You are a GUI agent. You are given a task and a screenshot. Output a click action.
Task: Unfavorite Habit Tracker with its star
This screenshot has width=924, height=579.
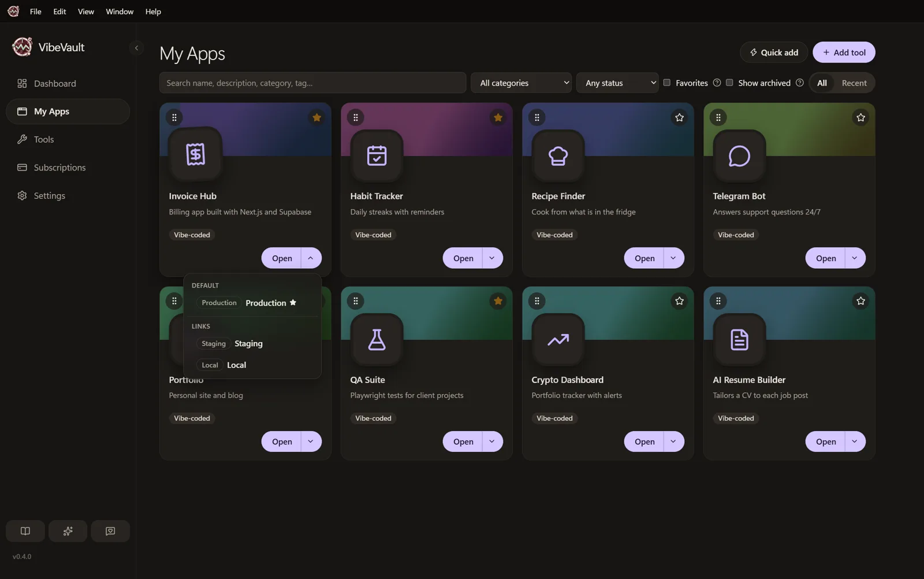click(x=498, y=117)
